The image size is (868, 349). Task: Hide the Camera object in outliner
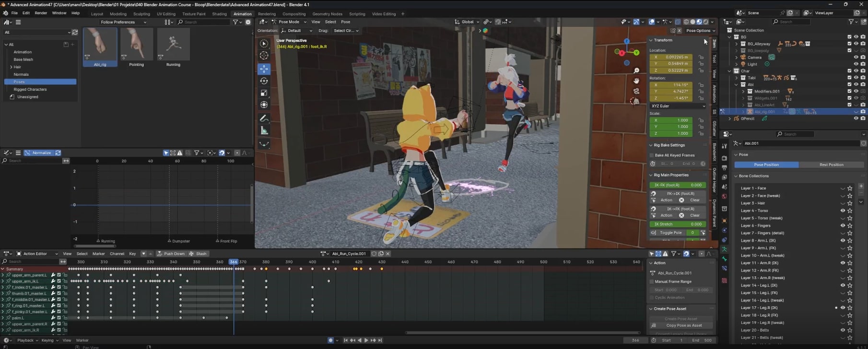(856, 58)
